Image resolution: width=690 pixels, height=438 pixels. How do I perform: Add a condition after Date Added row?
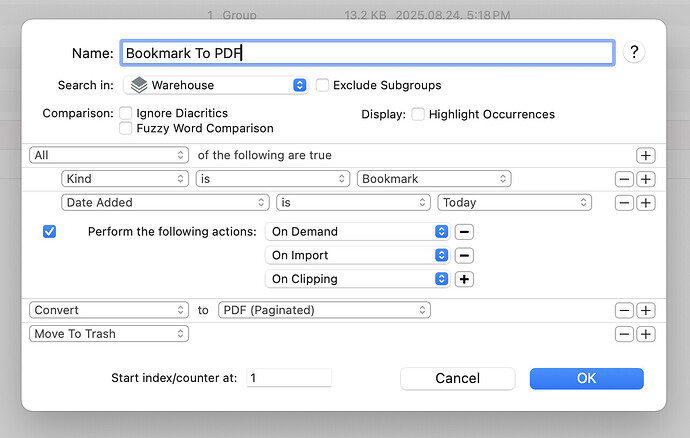pos(645,203)
